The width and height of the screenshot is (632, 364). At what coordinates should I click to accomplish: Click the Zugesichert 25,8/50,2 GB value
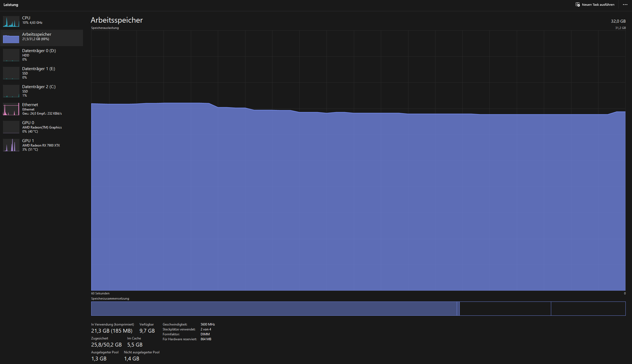point(106,345)
